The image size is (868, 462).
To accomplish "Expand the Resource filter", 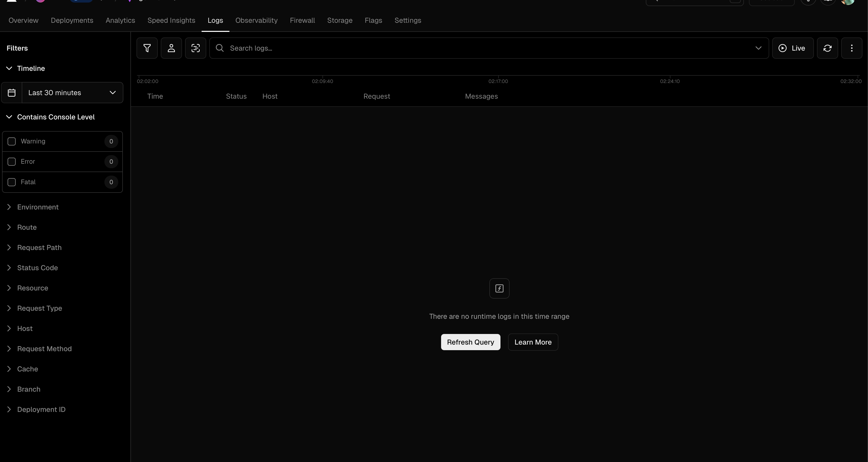I will (x=28, y=288).
